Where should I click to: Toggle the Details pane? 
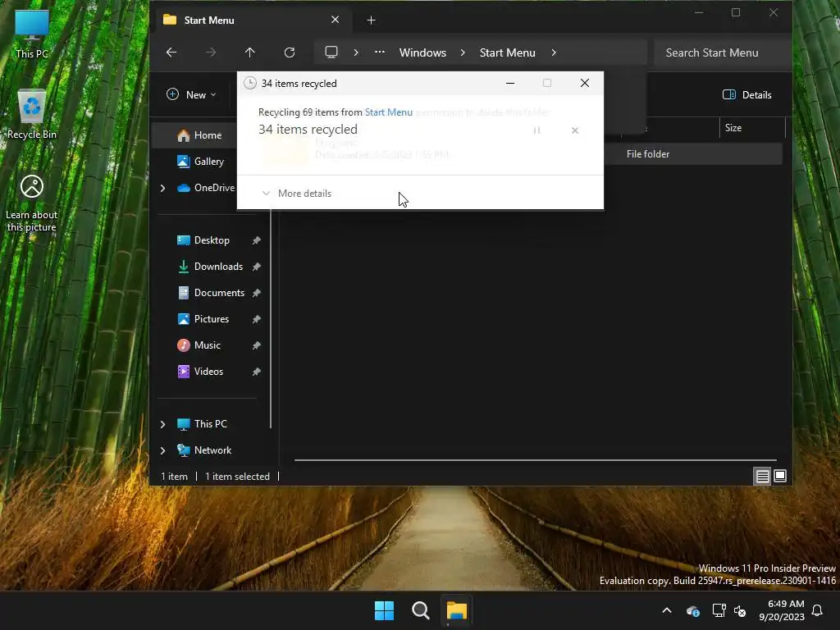[746, 95]
